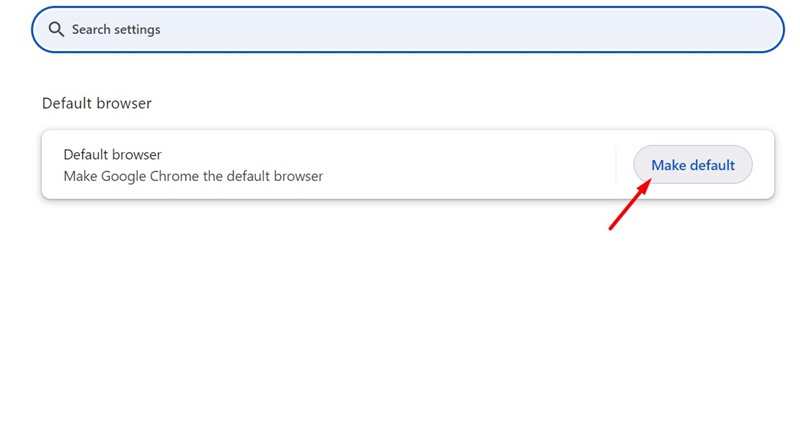Click the Default browser row title
The height and width of the screenshot is (434, 800).
tap(112, 155)
